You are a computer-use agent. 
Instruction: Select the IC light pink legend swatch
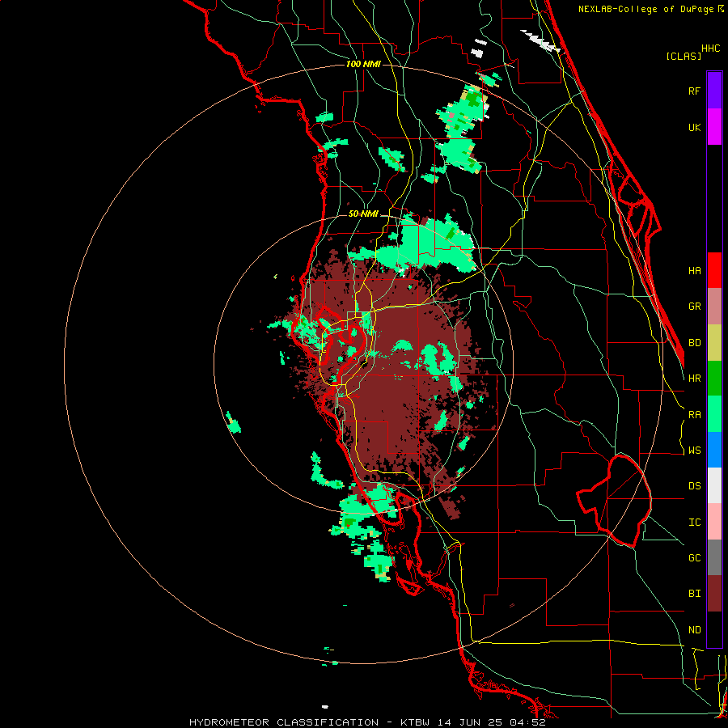tap(714, 522)
